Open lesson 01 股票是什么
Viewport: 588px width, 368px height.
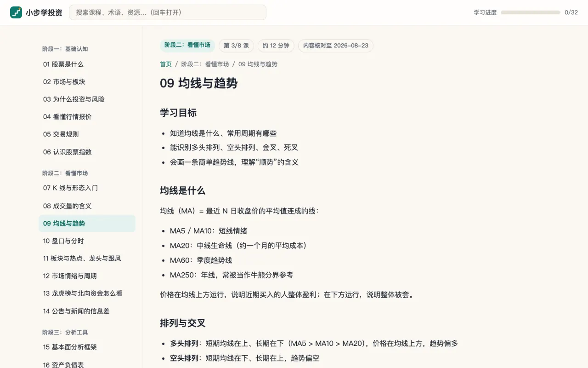87,64
